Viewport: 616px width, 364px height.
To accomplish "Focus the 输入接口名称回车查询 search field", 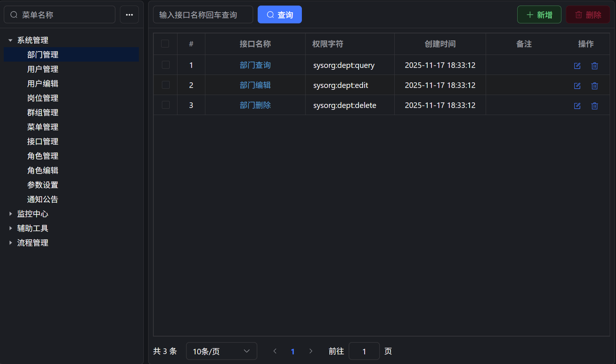I will 203,15.
